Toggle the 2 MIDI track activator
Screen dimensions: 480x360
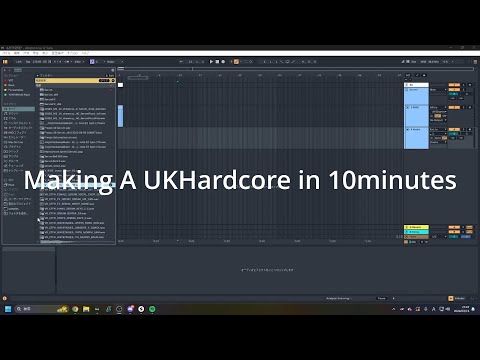tap(454, 107)
